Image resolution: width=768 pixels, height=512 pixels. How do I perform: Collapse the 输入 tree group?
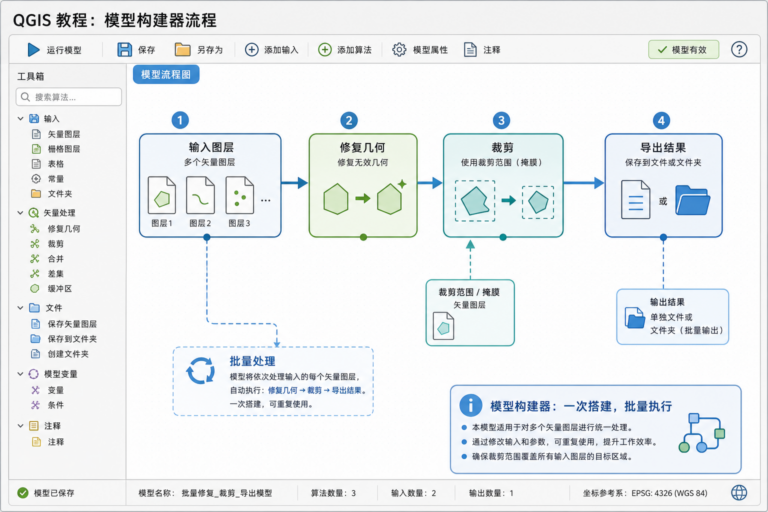[21, 119]
